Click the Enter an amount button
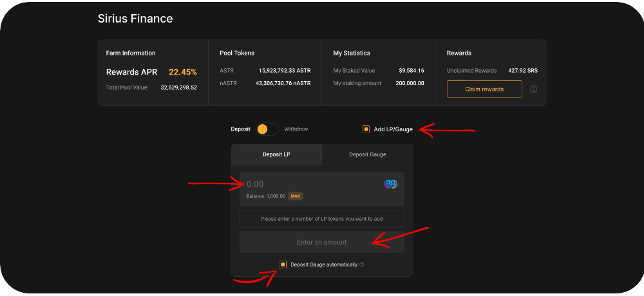The width and height of the screenshot is (644, 296). (x=321, y=243)
